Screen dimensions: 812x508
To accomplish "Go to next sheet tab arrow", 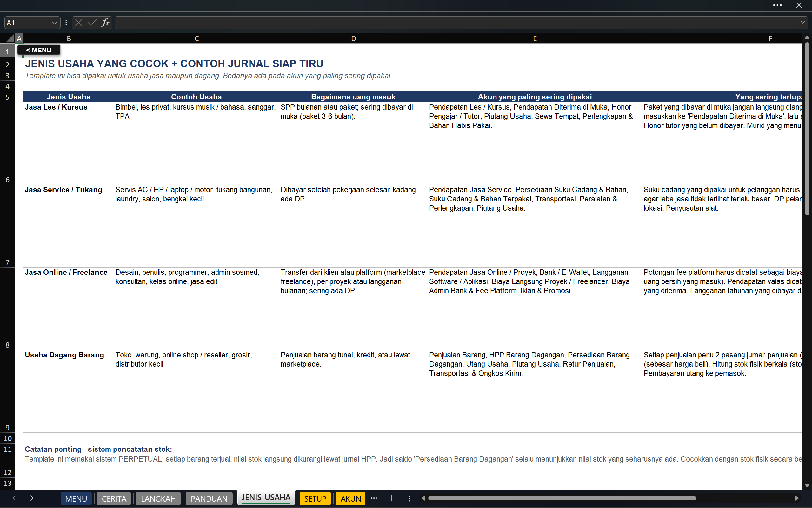I will point(32,498).
